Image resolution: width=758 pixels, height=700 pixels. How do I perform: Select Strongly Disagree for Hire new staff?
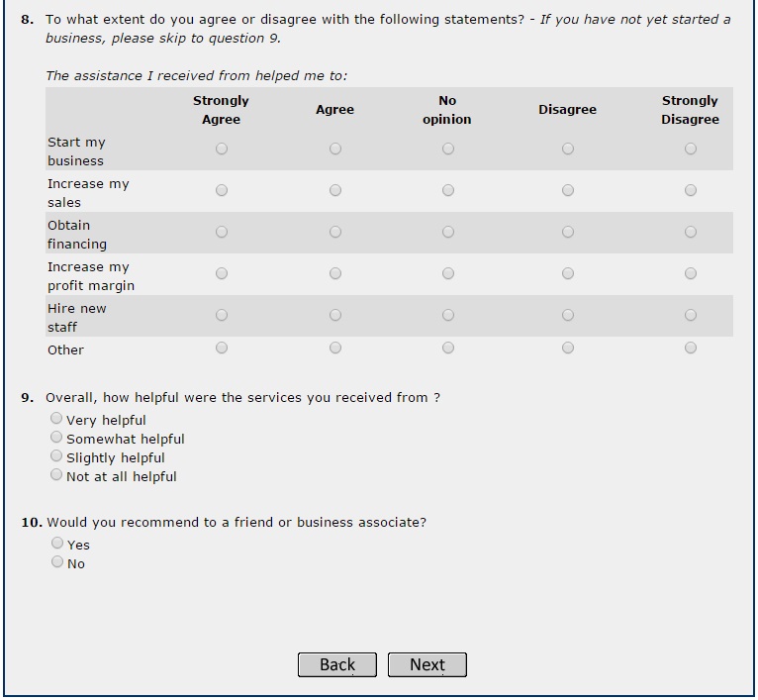(x=691, y=316)
